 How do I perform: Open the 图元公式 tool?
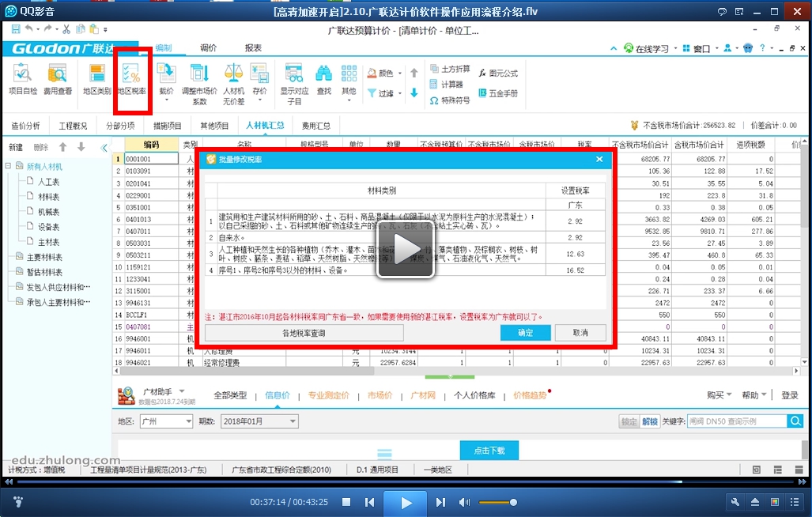tap(497, 74)
